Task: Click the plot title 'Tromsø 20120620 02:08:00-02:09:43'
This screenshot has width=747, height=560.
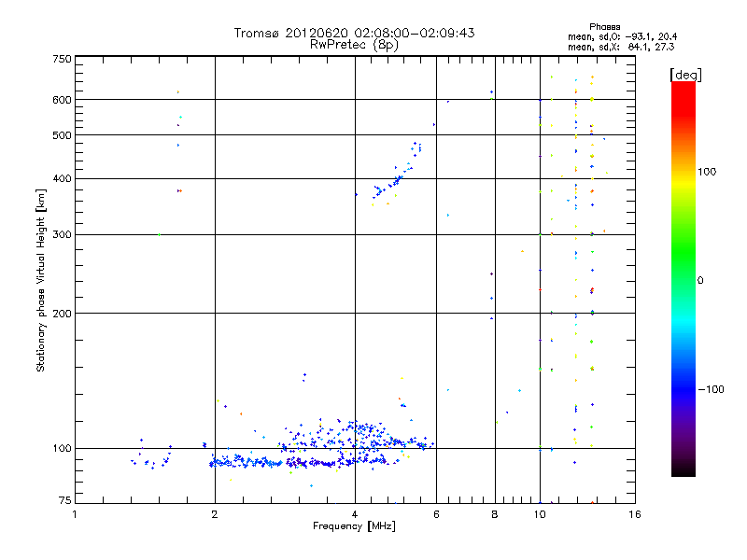Action: pos(354,33)
